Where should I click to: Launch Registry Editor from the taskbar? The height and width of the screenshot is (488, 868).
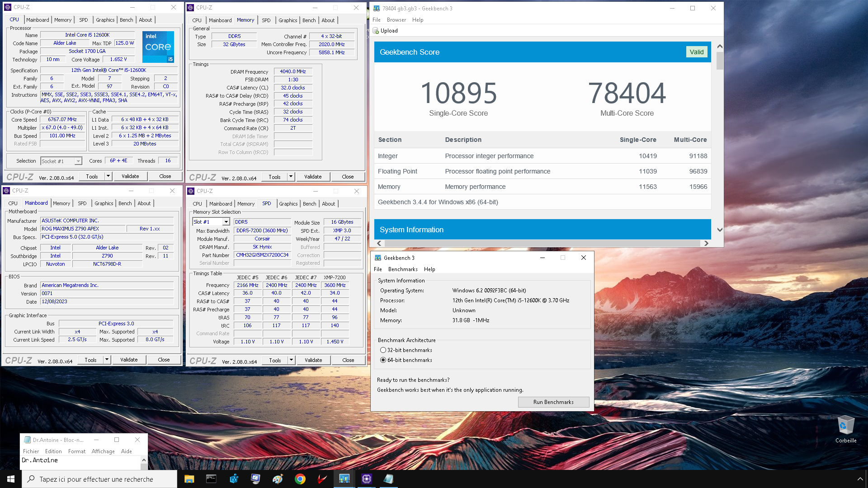click(233, 479)
